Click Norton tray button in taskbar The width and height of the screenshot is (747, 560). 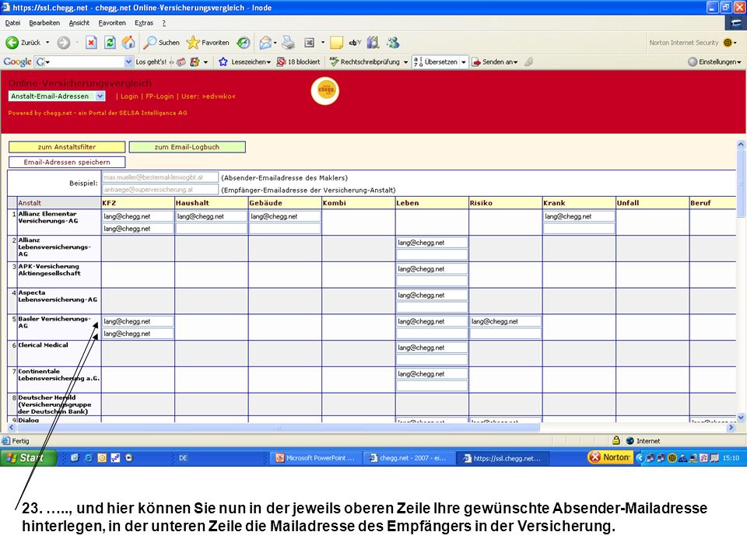pos(610,457)
